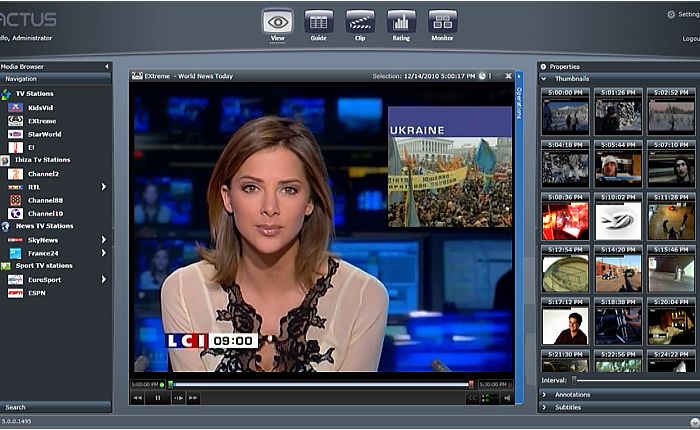
Task: Click the Properties panel header icon
Action: 543,67
